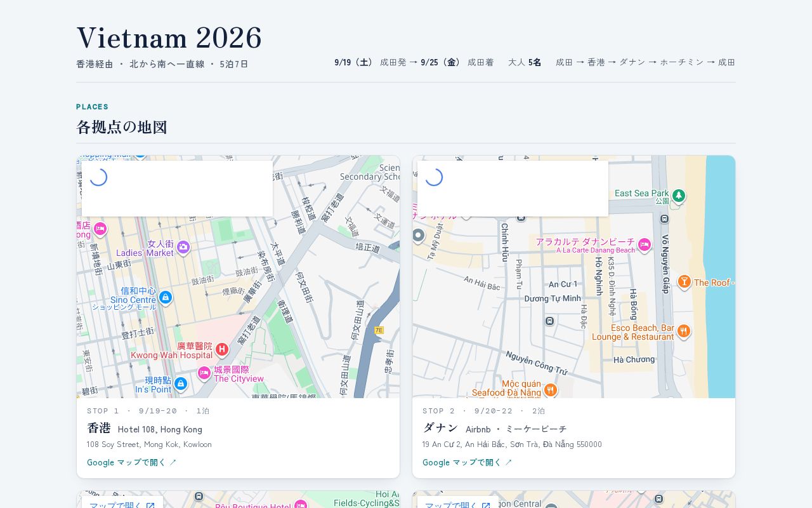Image resolution: width=812 pixels, height=508 pixels.
Task: Click the 登打士街 street label
Action: pyautogui.click(x=138, y=333)
